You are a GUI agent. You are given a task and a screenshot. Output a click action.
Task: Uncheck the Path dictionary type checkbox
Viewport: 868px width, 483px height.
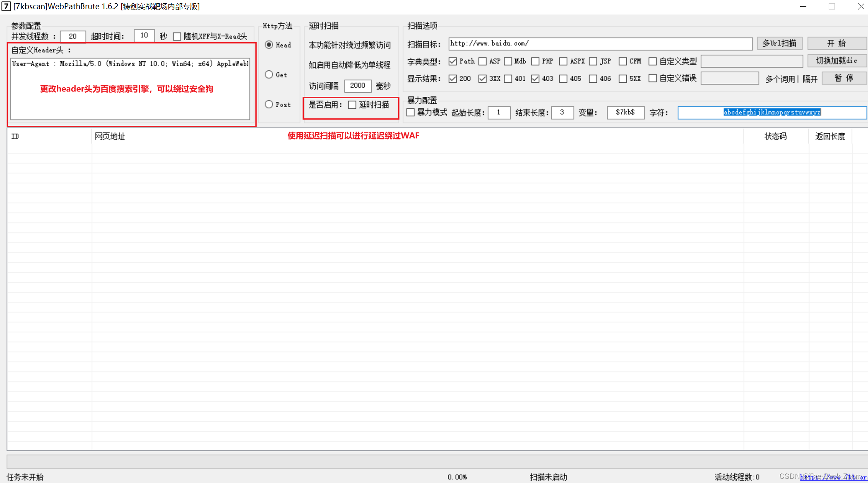453,61
